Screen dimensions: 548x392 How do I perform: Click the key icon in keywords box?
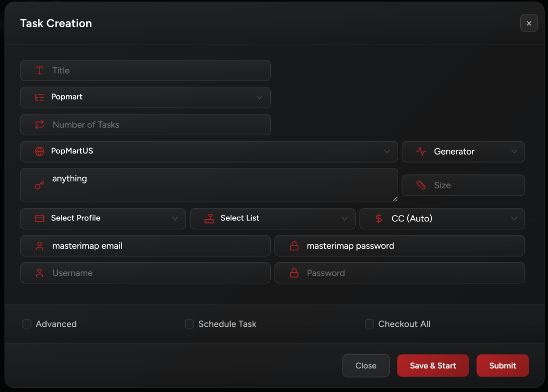click(x=39, y=185)
